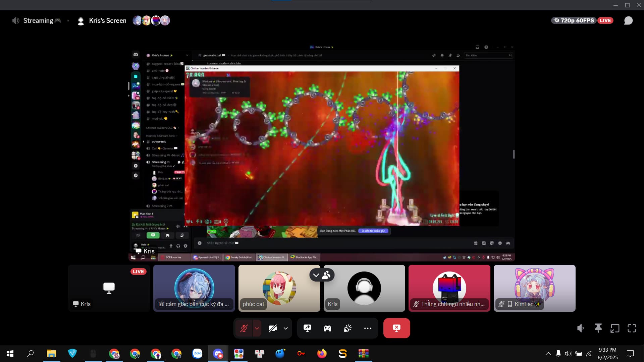
Task: Turn on the camera button
Action: (x=273, y=328)
